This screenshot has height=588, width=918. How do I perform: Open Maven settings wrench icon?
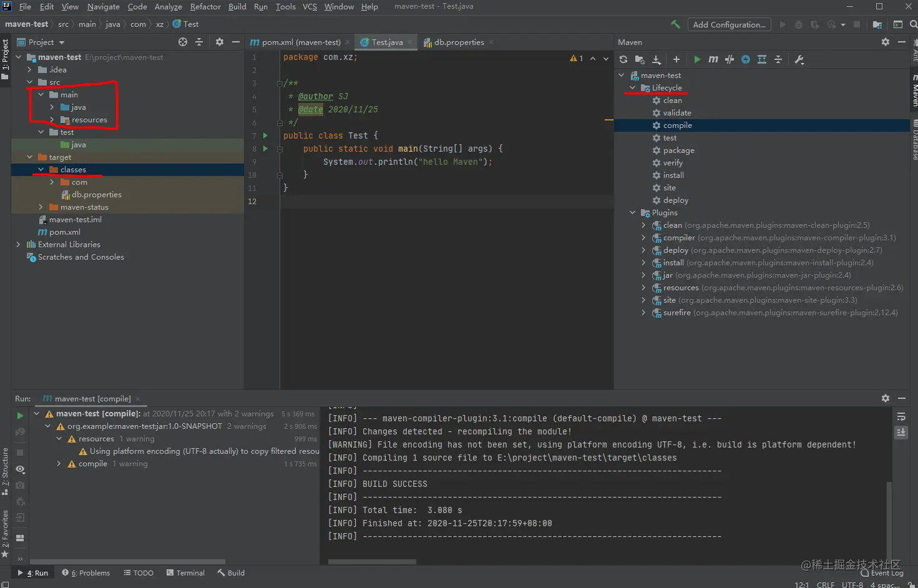pos(799,59)
